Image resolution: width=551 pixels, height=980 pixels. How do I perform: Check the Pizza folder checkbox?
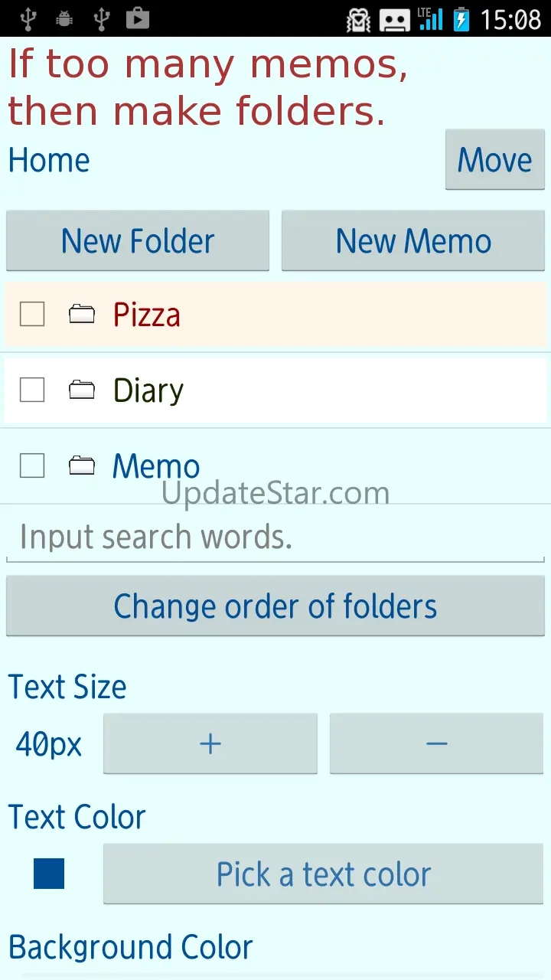click(x=32, y=314)
